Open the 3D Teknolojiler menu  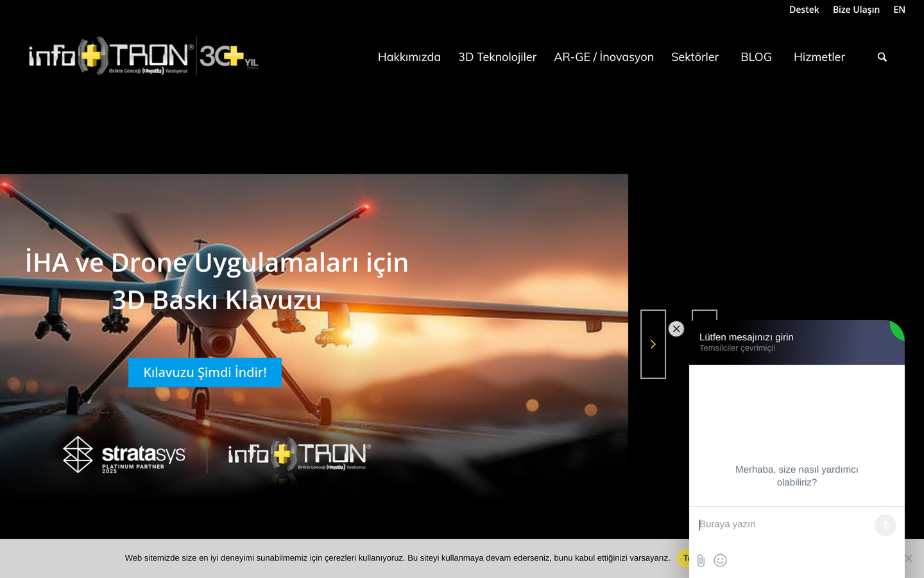click(x=497, y=57)
